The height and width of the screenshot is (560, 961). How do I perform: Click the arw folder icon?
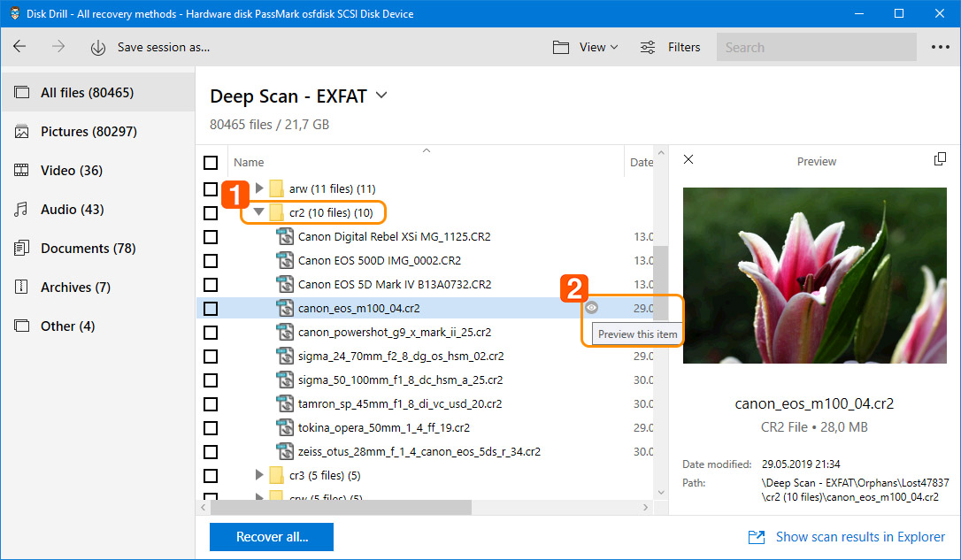[x=276, y=188]
